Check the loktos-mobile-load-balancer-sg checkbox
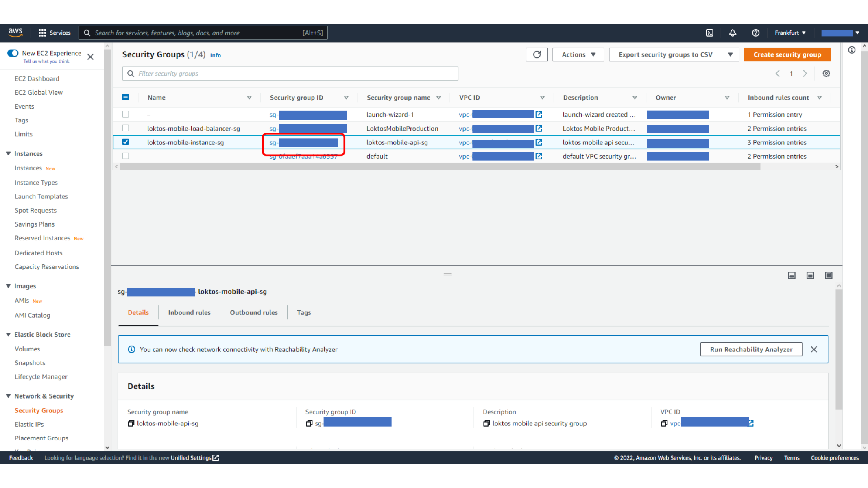The image size is (868, 488). click(x=126, y=128)
